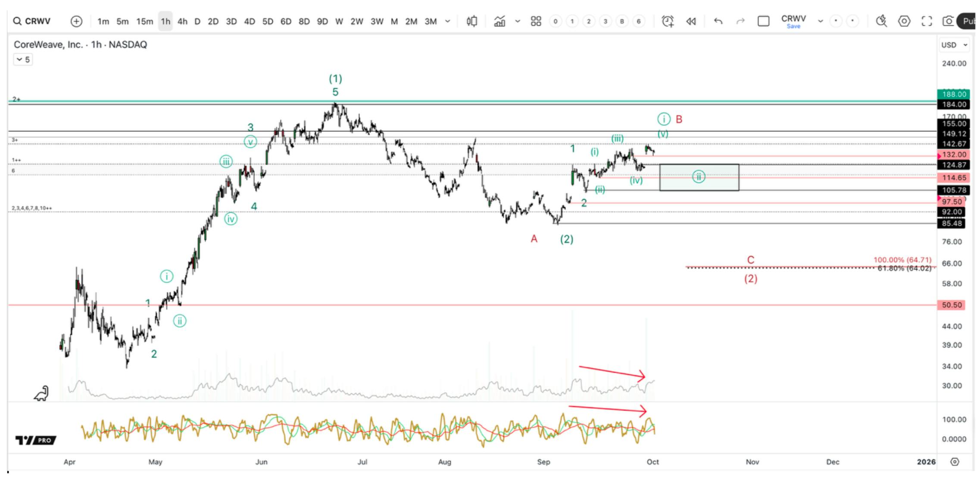Open symbol search for CRWV
980x479 pixels.
pyautogui.click(x=32, y=21)
